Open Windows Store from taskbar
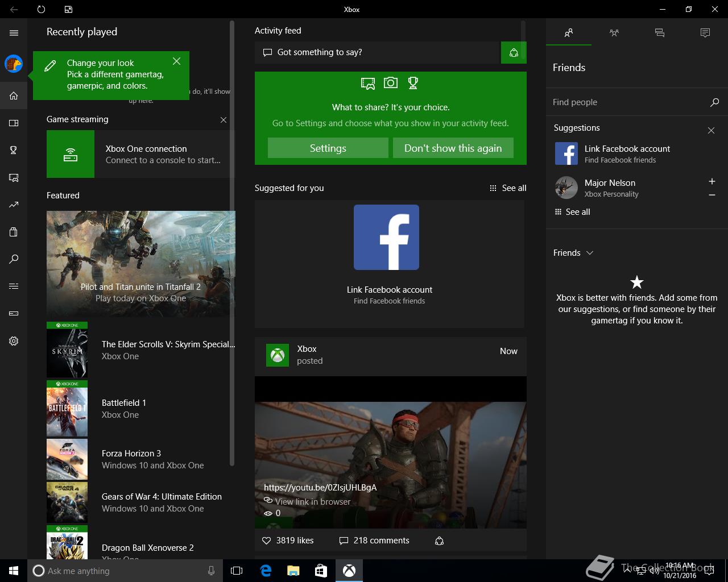 click(321, 571)
